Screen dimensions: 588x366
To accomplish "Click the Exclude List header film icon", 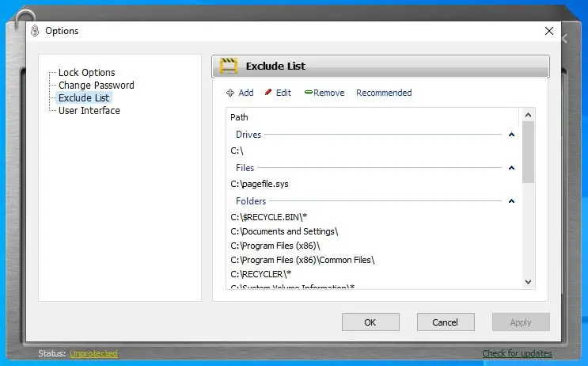I will pyautogui.click(x=229, y=67).
